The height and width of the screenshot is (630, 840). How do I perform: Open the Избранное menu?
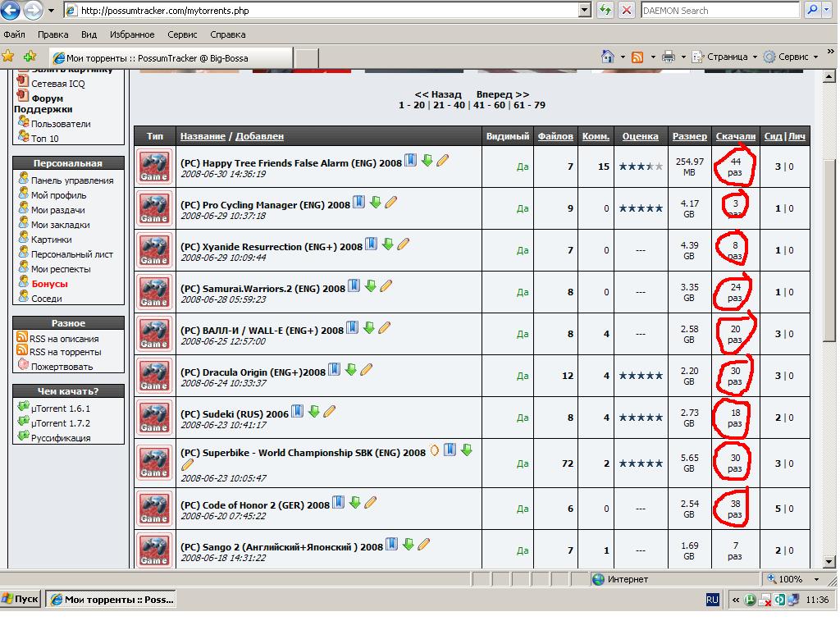pyautogui.click(x=132, y=34)
